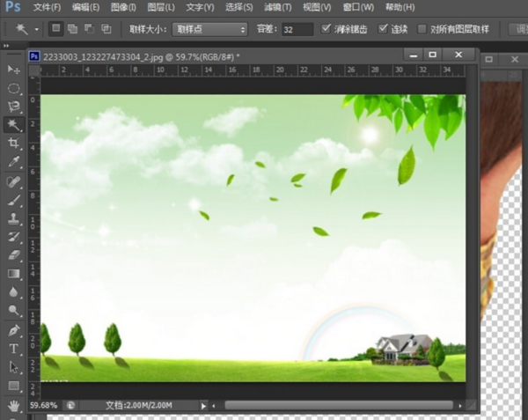The image size is (528, 420).
Task: Expand the status bar info arrow
Action: point(203,406)
